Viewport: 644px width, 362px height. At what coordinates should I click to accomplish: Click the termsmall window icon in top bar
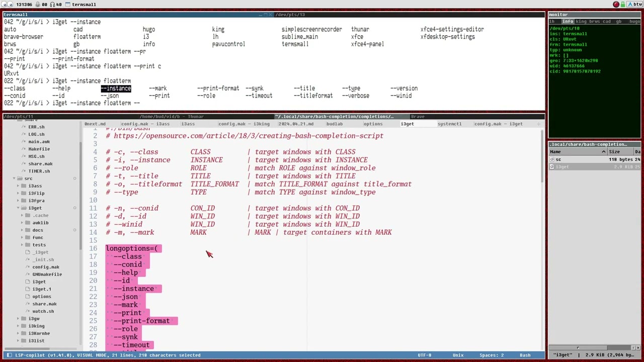(x=68, y=5)
